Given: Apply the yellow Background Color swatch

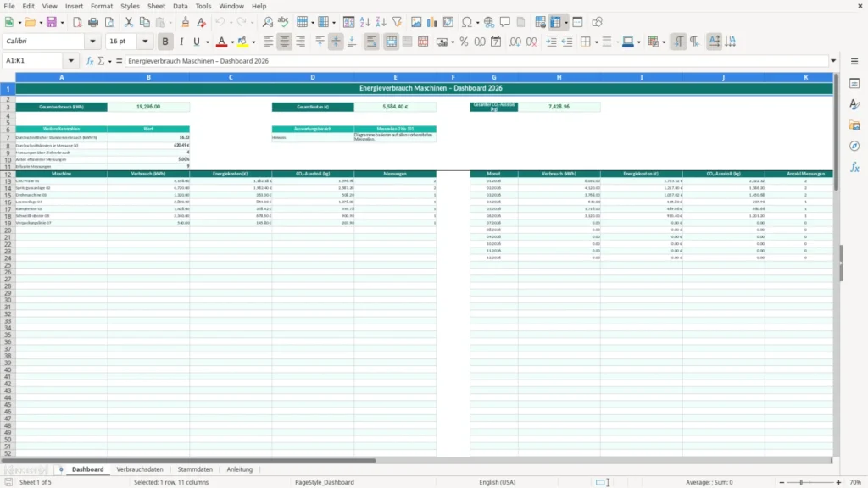Looking at the screenshot, I should [242, 42].
